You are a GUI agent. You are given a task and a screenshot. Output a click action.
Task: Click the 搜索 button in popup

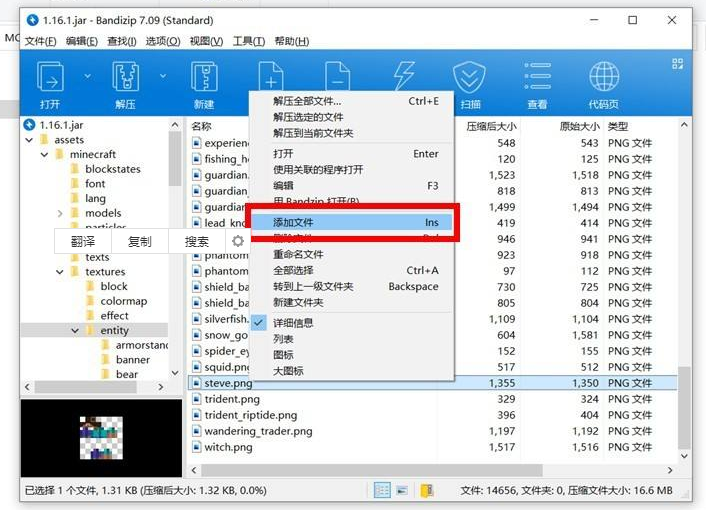(197, 242)
